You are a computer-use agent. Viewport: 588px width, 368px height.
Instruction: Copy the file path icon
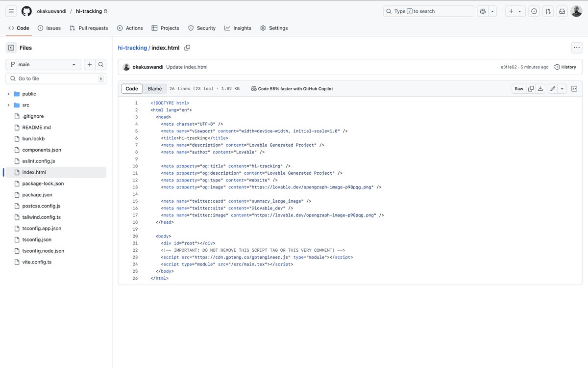click(187, 48)
